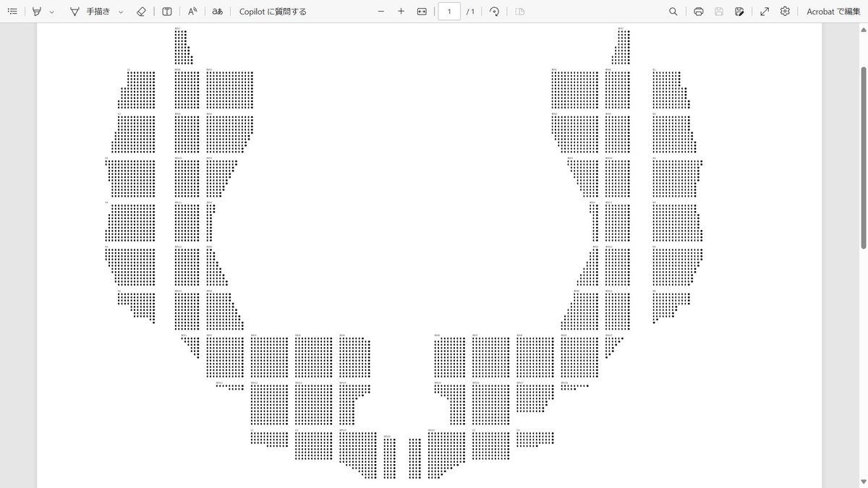The height and width of the screenshot is (488, 868).
Task: Click the save icon
Action: (719, 12)
